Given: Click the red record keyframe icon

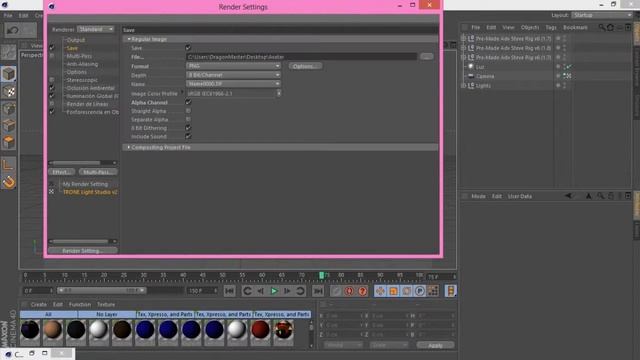Looking at the screenshot, I should (349, 291).
